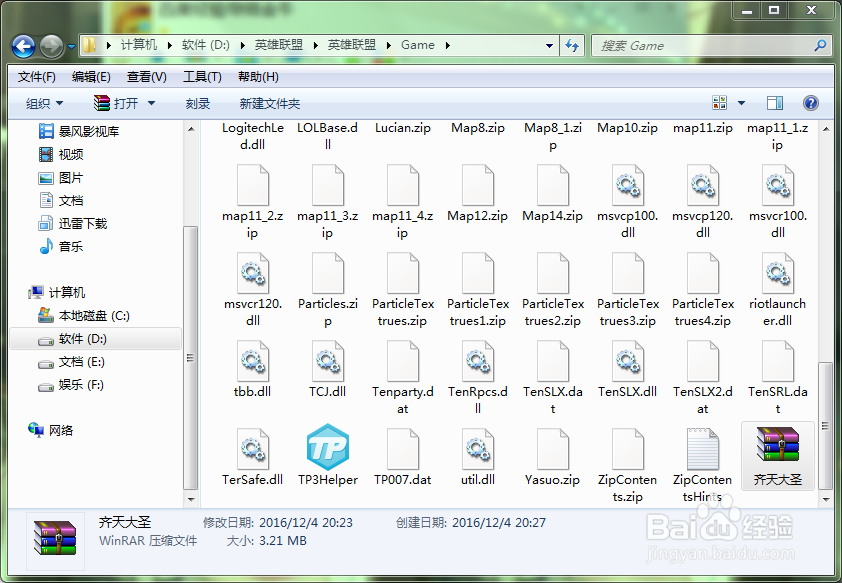Viewport: 842px width, 583px height.
Task: Change view with the view icon button
Action: (720, 103)
